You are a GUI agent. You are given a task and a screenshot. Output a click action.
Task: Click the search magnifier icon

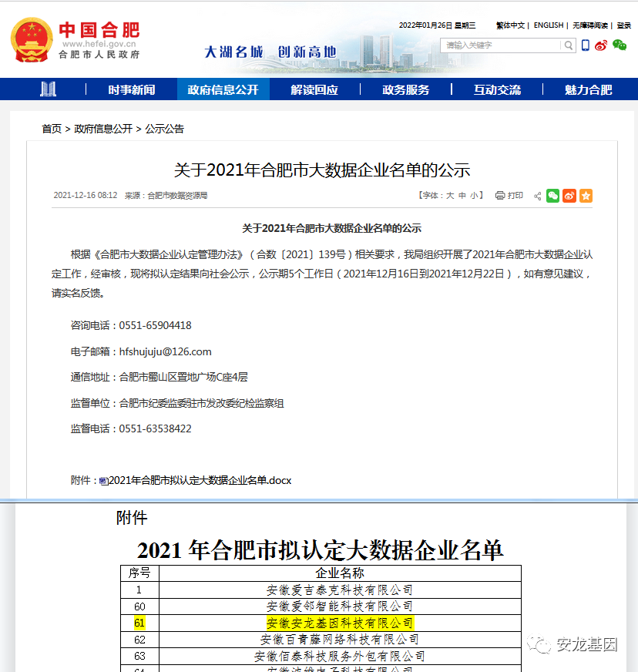568,45
